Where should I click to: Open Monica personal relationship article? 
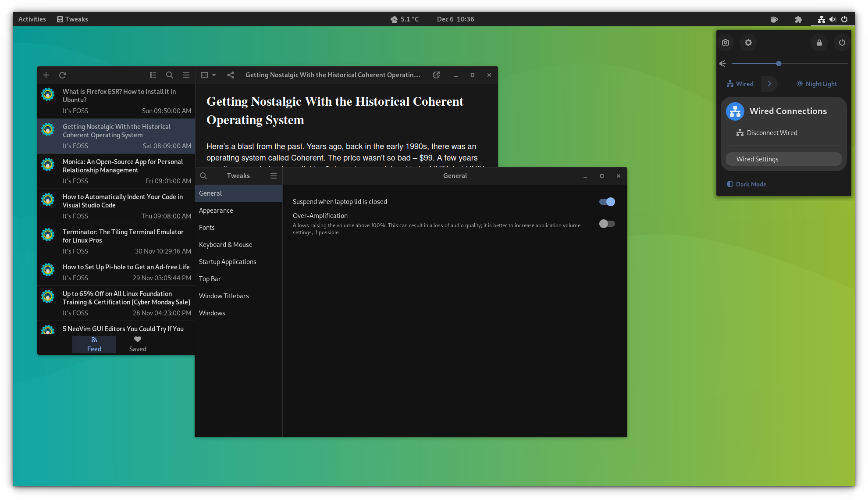coord(116,171)
